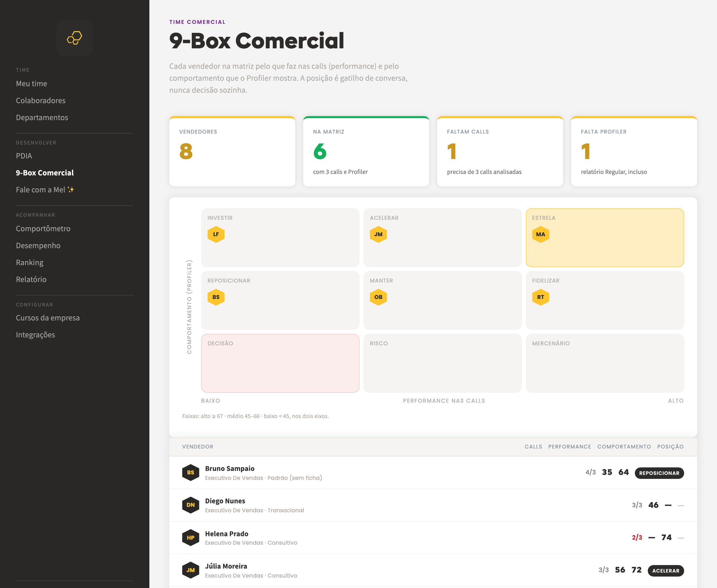717x588 pixels.
Task: Click the ACELERAR badge for Júlia Moreira
Action: (x=666, y=570)
